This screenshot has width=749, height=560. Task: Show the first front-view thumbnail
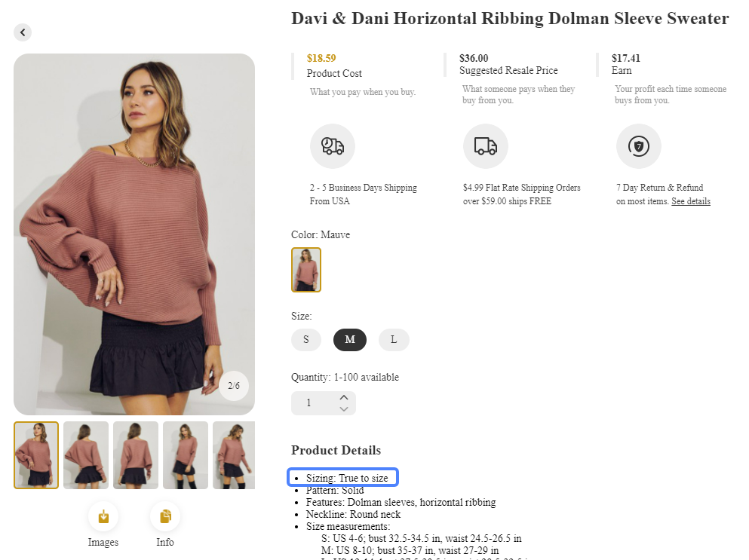click(36, 455)
